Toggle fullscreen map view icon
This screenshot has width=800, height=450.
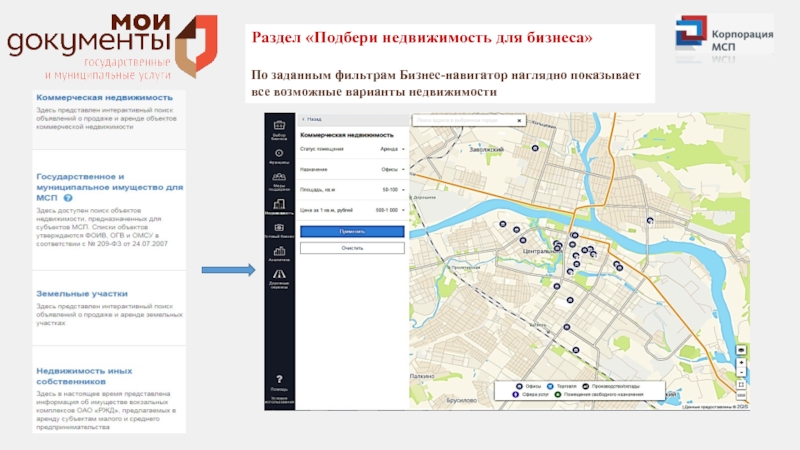point(741,385)
